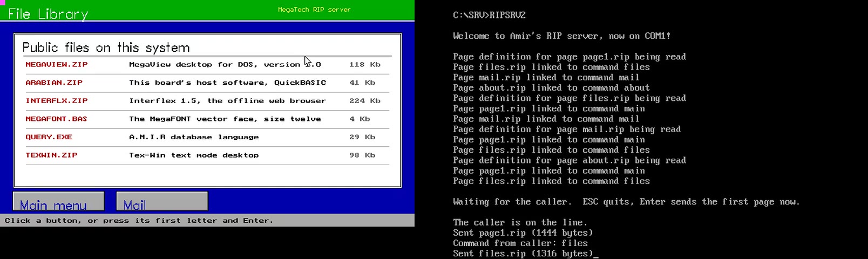Select the INTERFLX.ZIP file name

pyautogui.click(x=57, y=101)
